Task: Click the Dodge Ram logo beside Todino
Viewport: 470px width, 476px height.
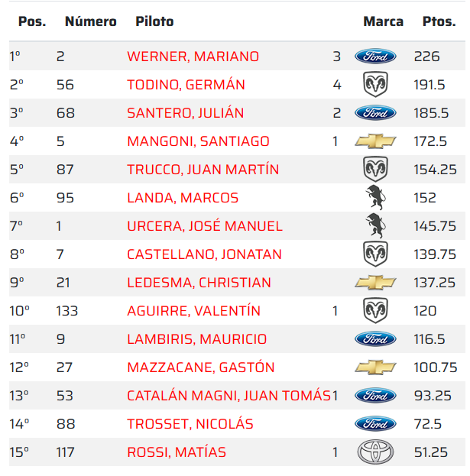Action: [375, 85]
